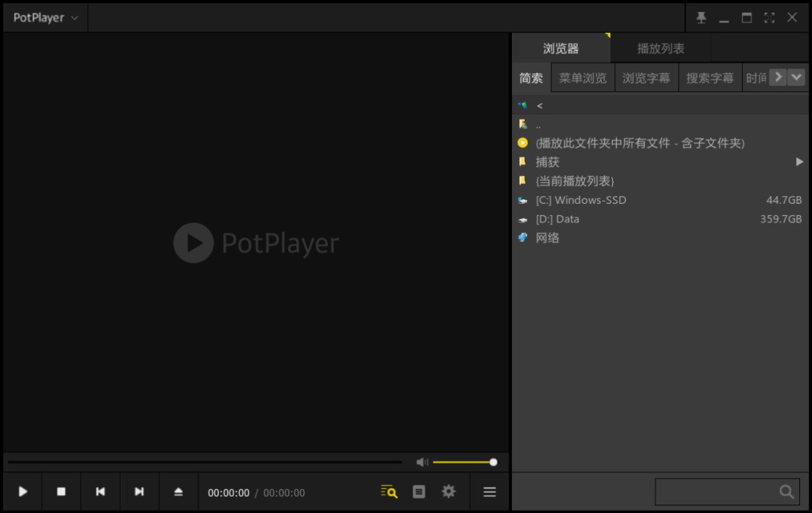The height and width of the screenshot is (513, 812).
Task: Open the tab list dropdown arrow
Action: 796,77
